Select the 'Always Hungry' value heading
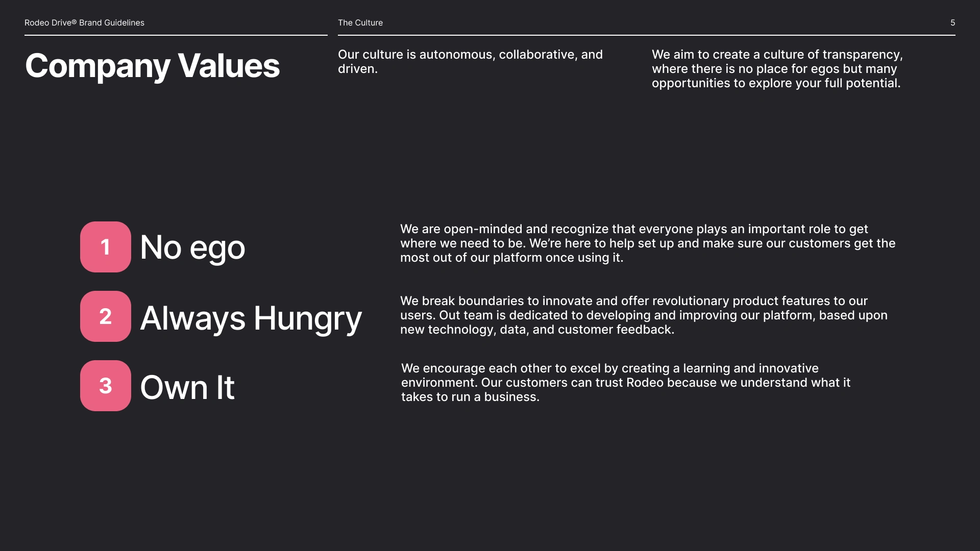 pos(251,318)
